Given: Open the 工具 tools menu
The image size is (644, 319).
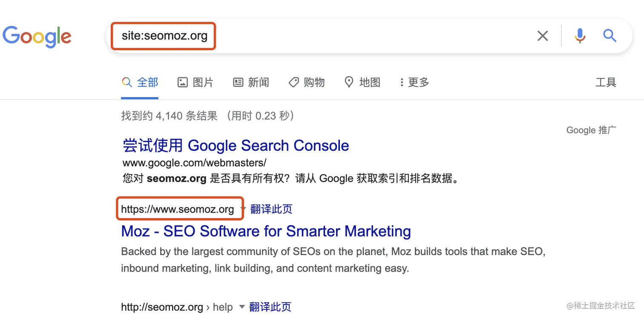Looking at the screenshot, I should click(x=606, y=82).
